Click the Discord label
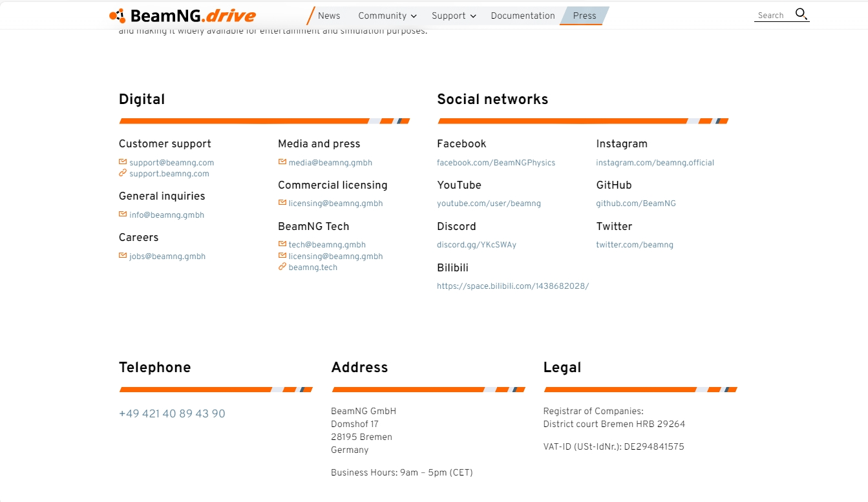 tap(456, 227)
